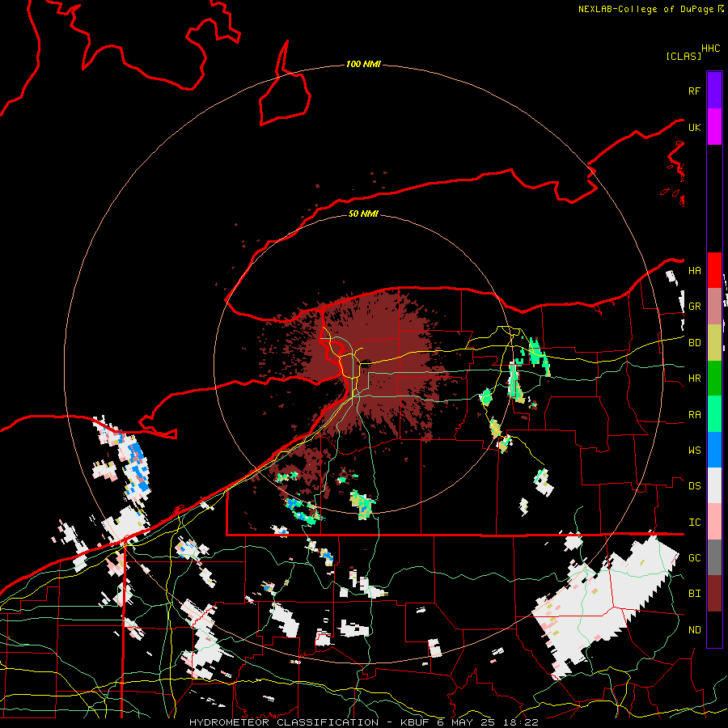
Task: Click the GC legend label
Action: point(694,558)
